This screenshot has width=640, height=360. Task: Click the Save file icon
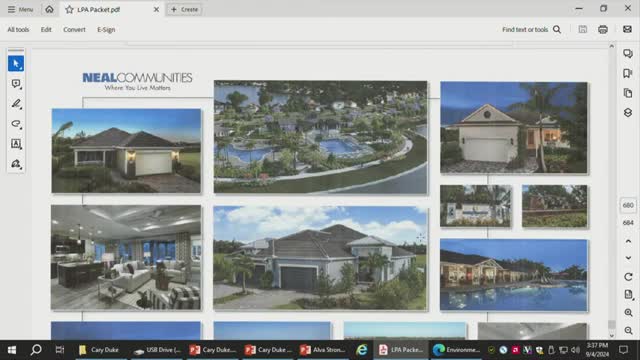pyautogui.click(x=583, y=29)
